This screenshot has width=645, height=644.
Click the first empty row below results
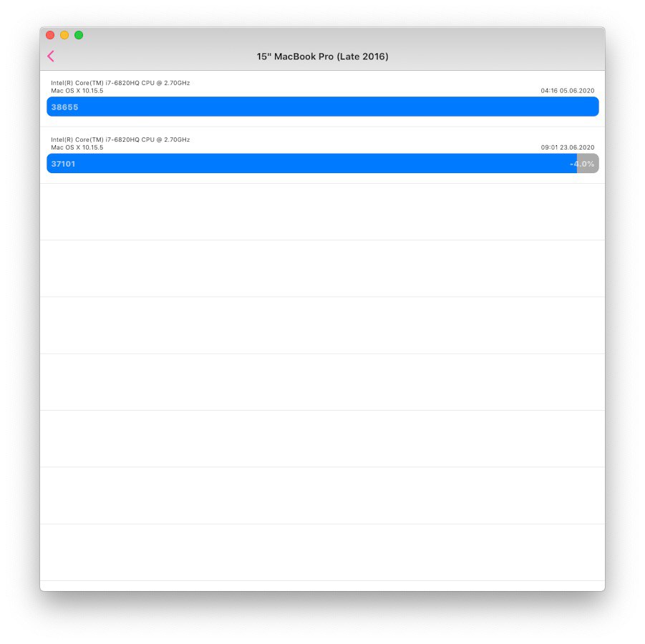point(322,212)
